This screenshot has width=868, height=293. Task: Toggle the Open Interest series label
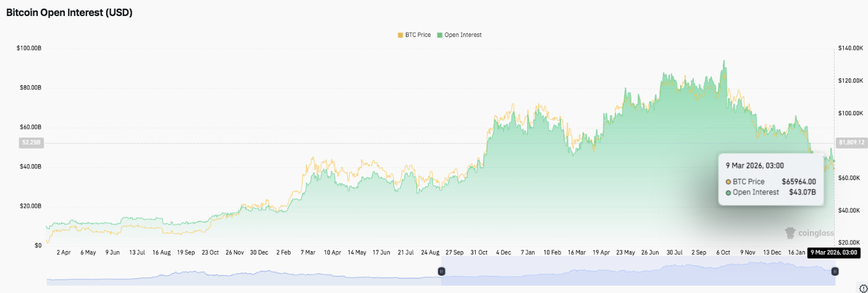tap(463, 35)
